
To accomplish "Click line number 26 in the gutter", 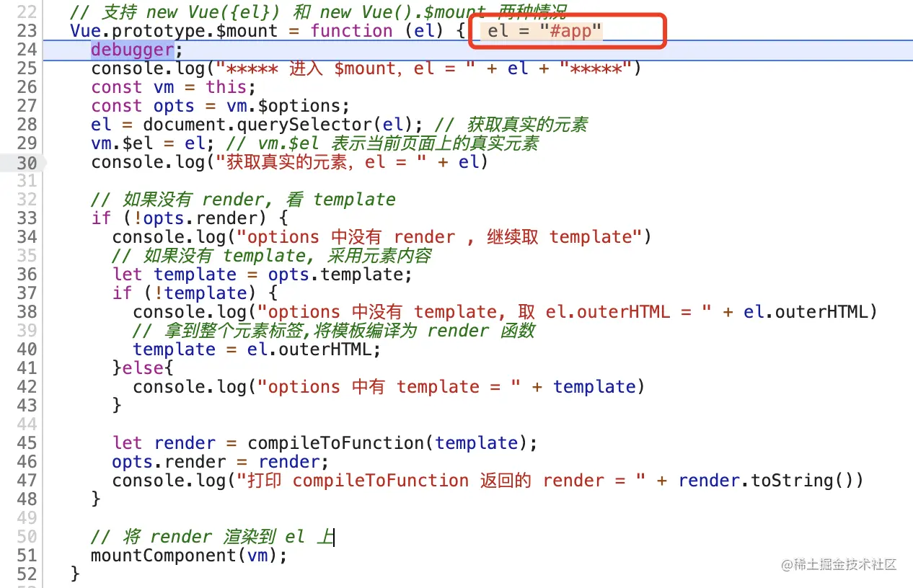I will pos(27,87).
